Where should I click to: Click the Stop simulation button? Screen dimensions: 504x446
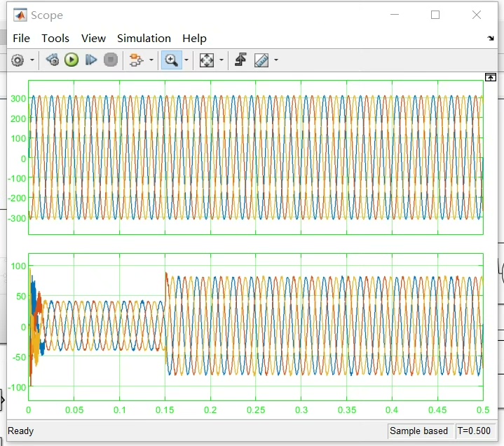[x=111, y=60]
